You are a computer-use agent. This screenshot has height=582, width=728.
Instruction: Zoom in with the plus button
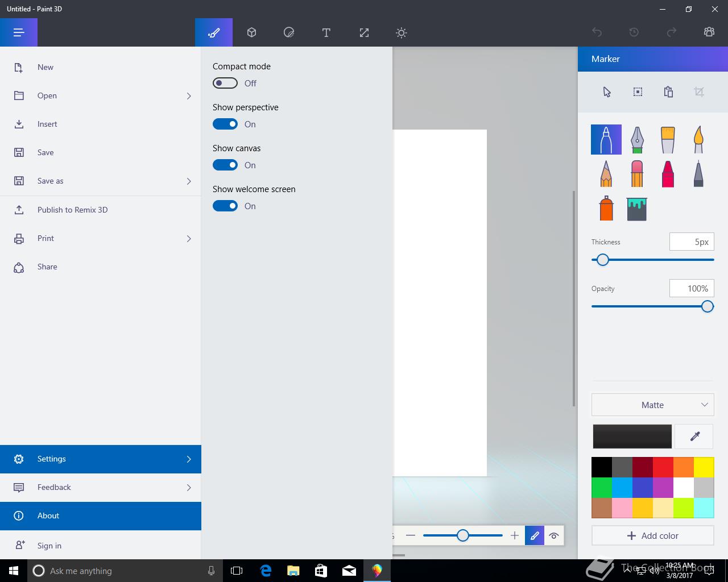[x=514, y=535]
